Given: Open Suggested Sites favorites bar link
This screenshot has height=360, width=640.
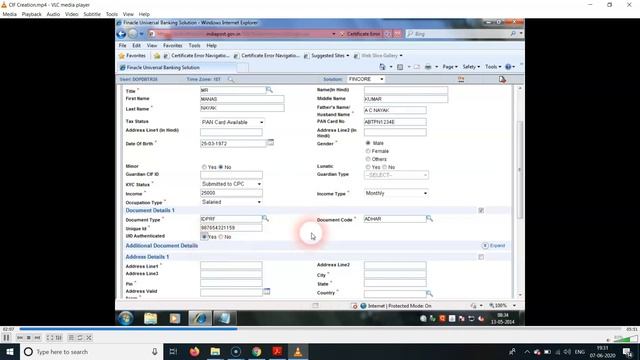Looking at the screenshot, I should point(327,56).
